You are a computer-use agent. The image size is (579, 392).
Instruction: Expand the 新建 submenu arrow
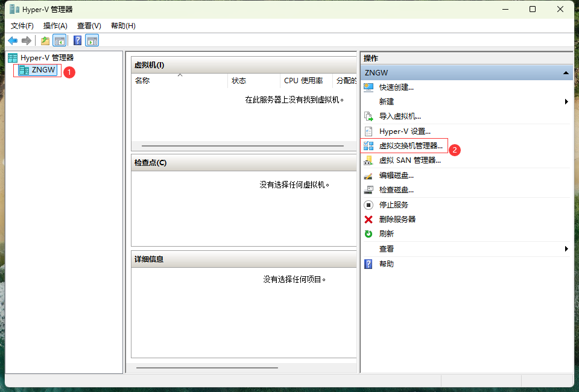coord(566,102)
